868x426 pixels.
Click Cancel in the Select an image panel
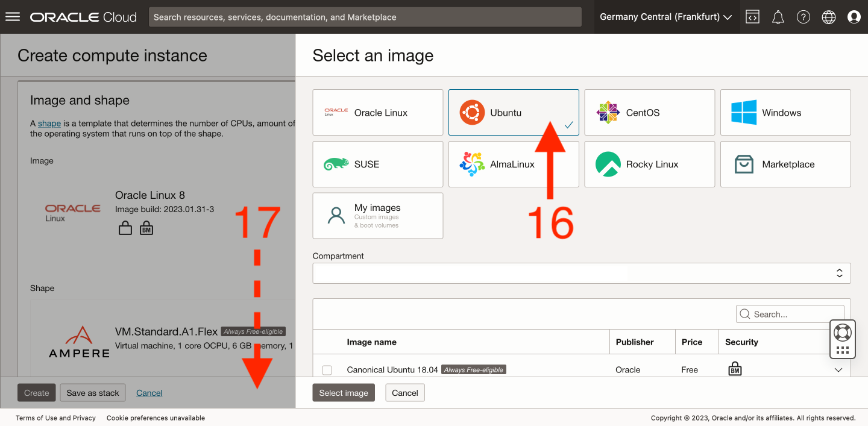click(404, 393)
